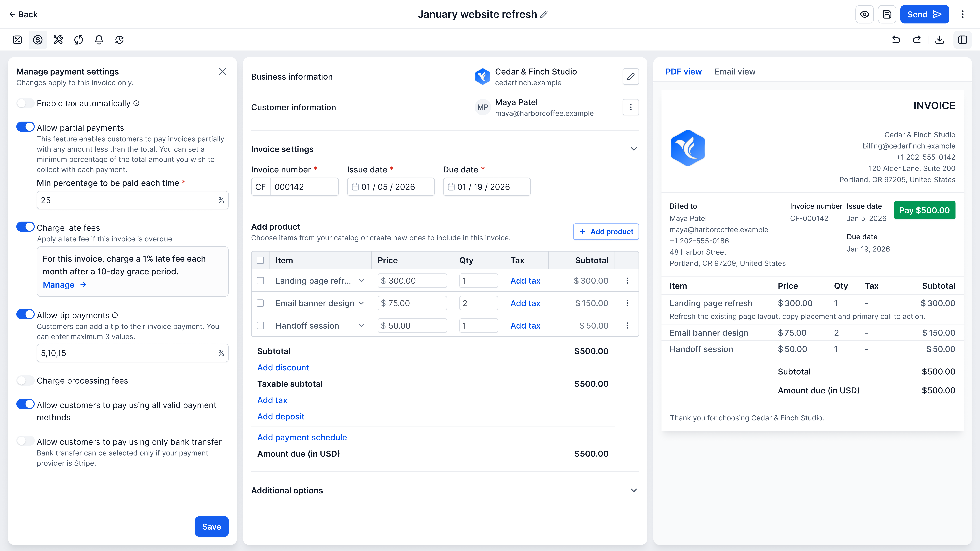Toggle the side preview panel icon

click(x=963, y=40)
